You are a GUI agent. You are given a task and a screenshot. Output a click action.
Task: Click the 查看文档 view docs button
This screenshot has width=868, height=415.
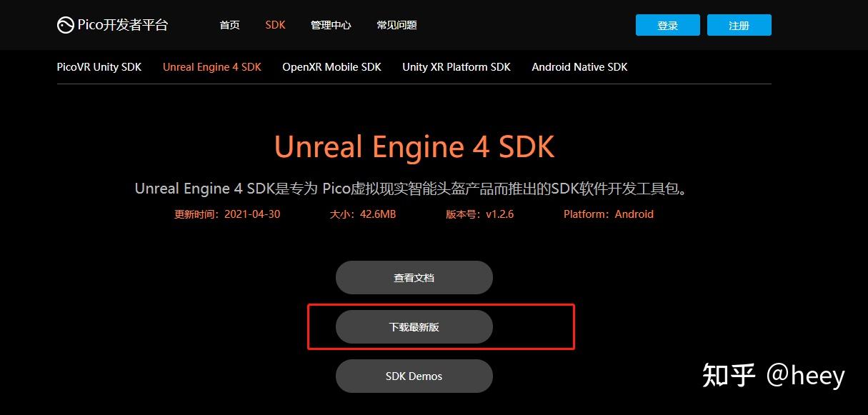click(x=414, y=278)
